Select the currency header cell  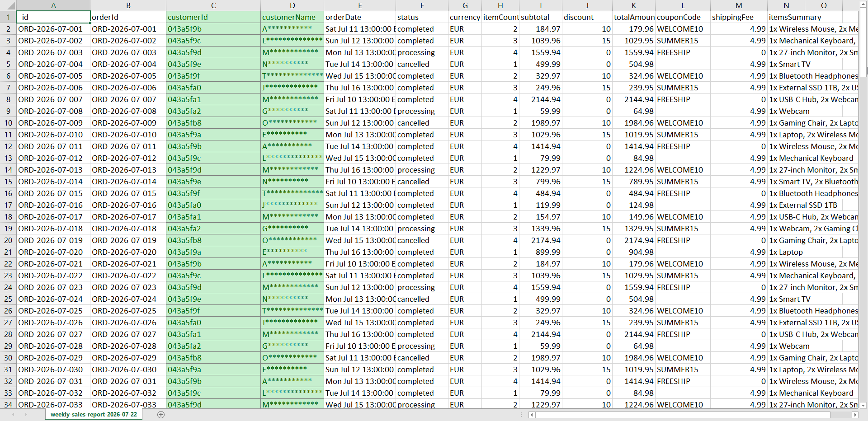465,17
